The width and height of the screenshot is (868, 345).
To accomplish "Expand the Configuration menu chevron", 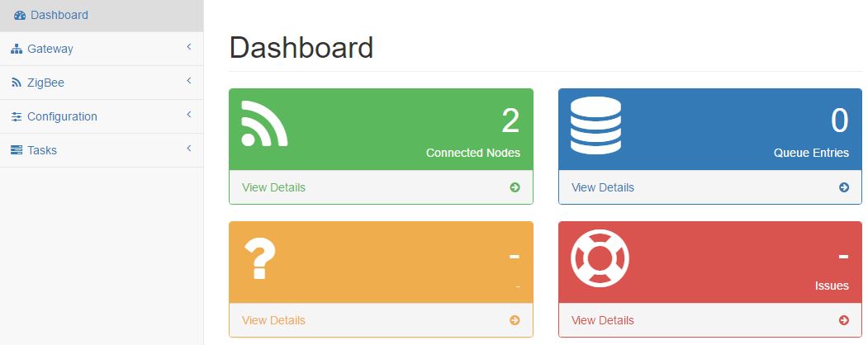I will (189, 115).
